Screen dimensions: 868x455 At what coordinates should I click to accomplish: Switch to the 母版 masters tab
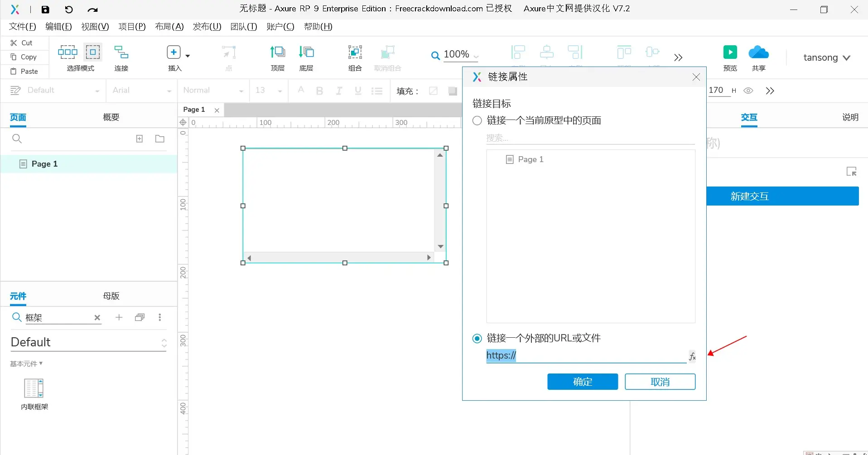[x=111, y=296]
